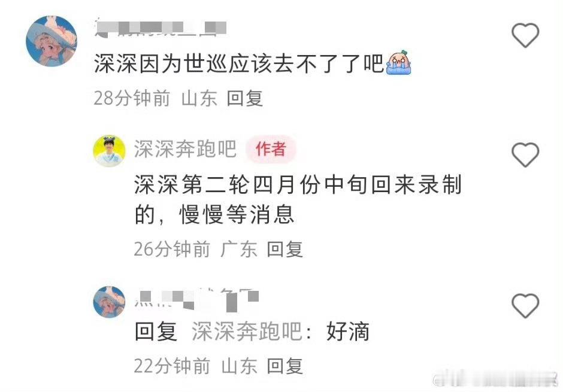Open 深深奔跑吧's yellow avatar
The height and width of the screenshot is (392, 563).
[109, 151]
